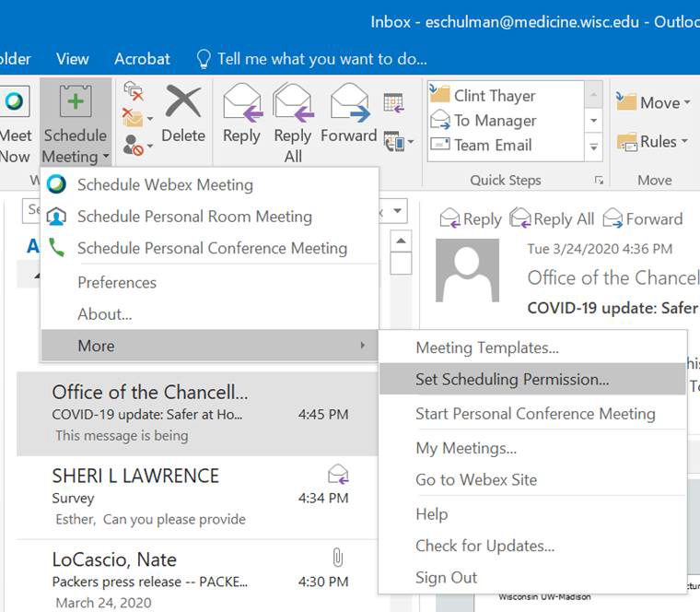Click the Delete icon in the ribbon
Screen dimensions: 700x612
[182, 103]
